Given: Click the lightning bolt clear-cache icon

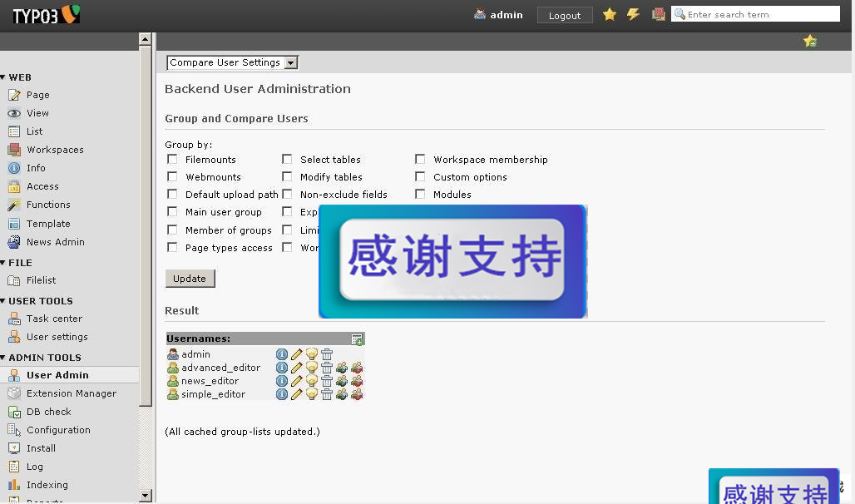Looking at the screenshot, I should pos(633,14).
